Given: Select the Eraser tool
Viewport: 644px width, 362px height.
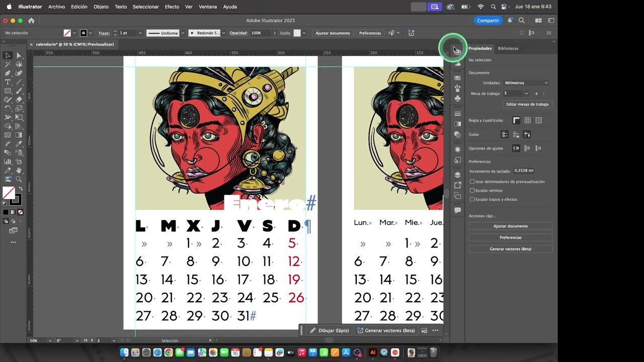Looking at the screenshot, I should pos(19,100).
